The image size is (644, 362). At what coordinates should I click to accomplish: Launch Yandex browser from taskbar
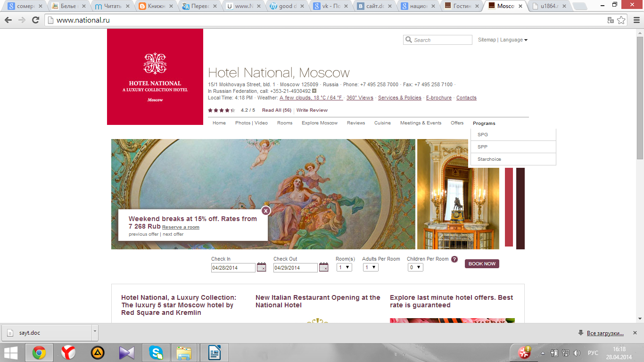tap(68, 353)
